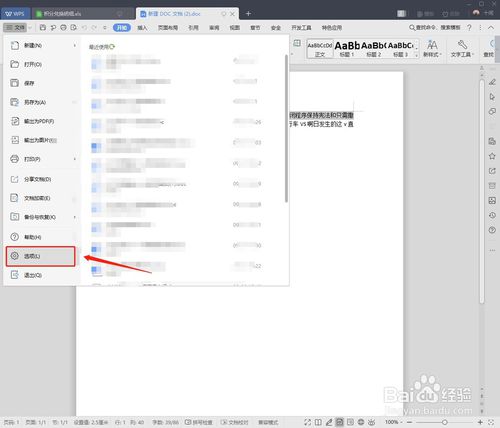500x428 pixels.
Task: Toggle document proofing in status bar
Action: [235, 422]
